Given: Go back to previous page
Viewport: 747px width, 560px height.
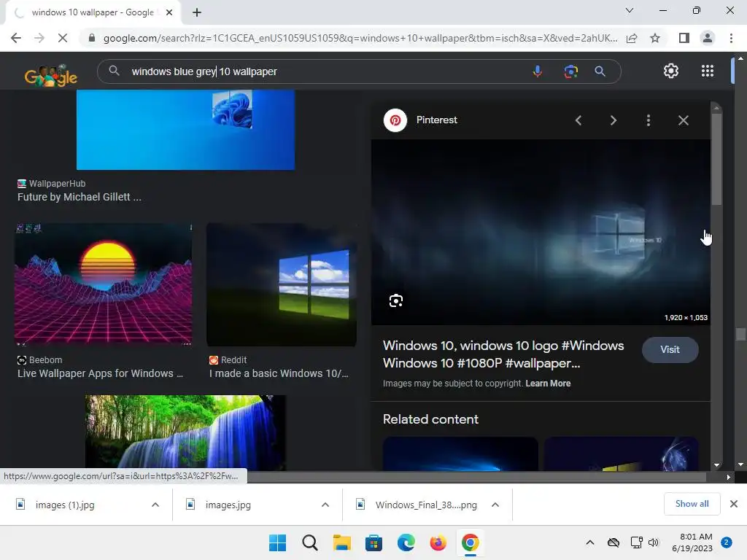Looking at the screenshot, I should 16,38.
